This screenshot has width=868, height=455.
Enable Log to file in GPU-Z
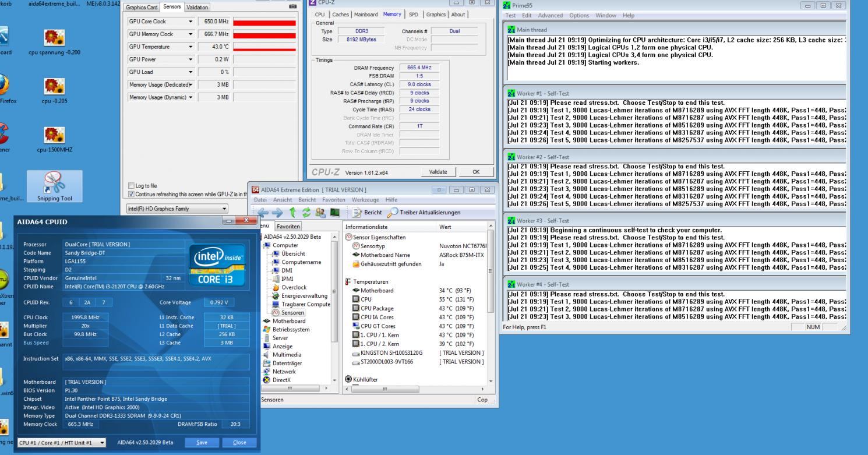point(131,186)
